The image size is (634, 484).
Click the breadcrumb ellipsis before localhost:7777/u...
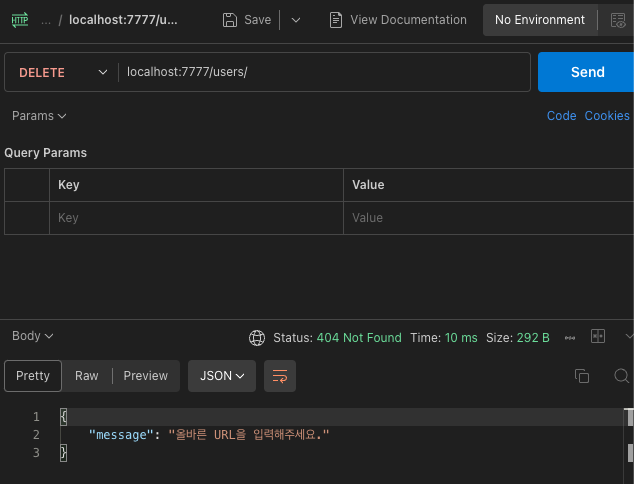[x=46, y=20]
